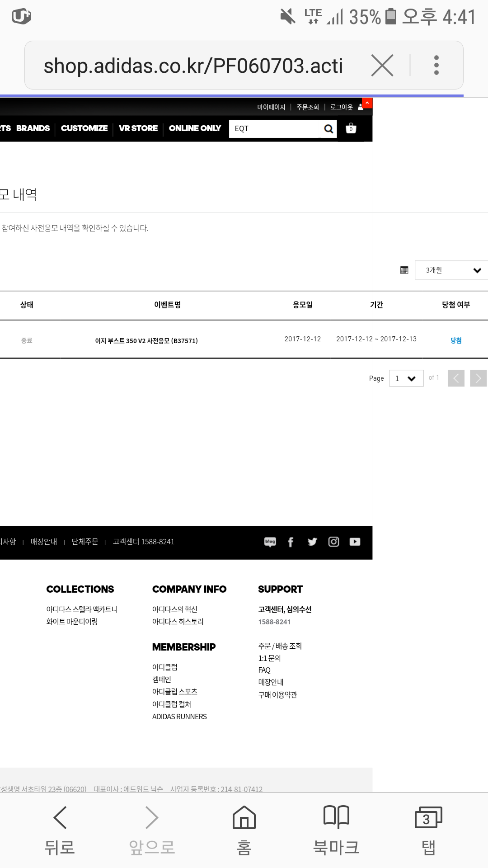The image size is (488, 868).
Task: Select the 2017-12-12 응모일 cell
Action: point(303,339)
